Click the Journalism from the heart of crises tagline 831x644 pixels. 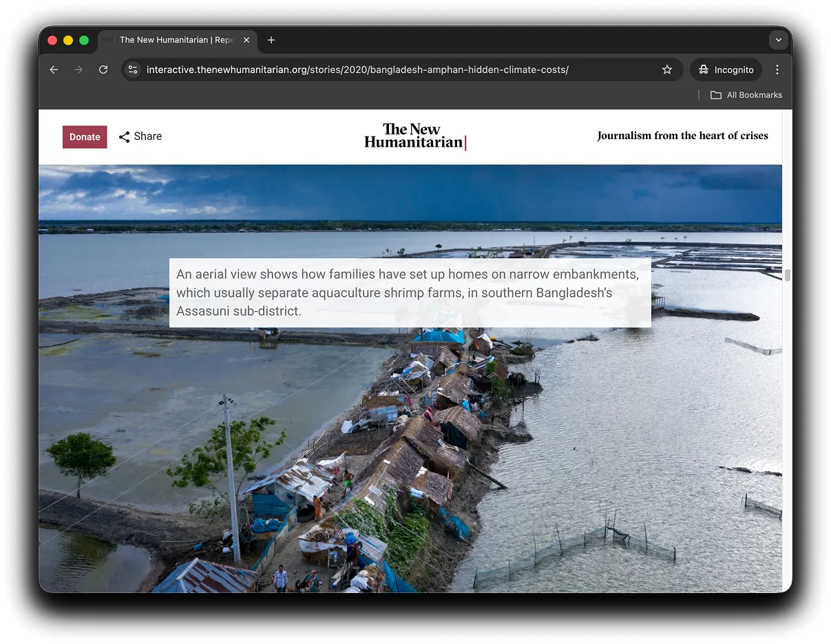pos(682,136)
